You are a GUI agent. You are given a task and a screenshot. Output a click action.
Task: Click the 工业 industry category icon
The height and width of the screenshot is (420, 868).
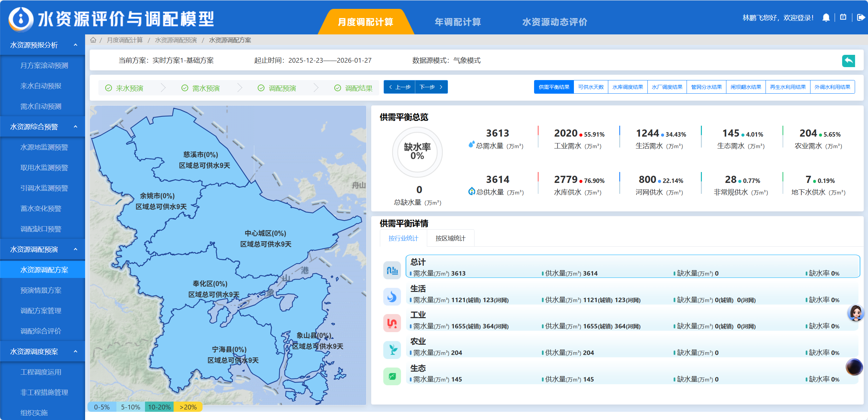392,323
